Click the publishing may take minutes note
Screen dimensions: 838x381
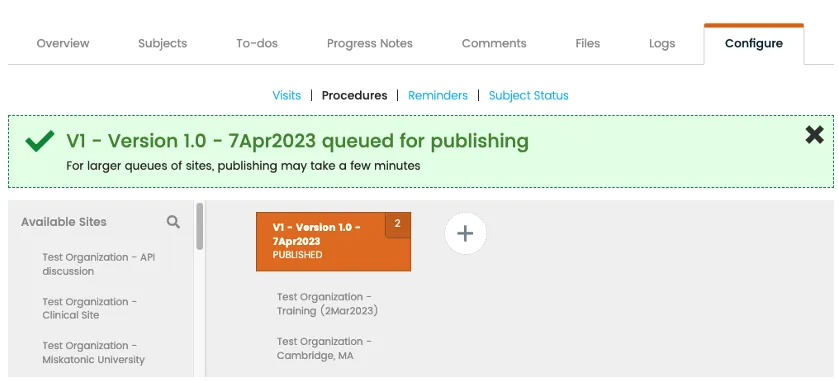coord(243,166)
